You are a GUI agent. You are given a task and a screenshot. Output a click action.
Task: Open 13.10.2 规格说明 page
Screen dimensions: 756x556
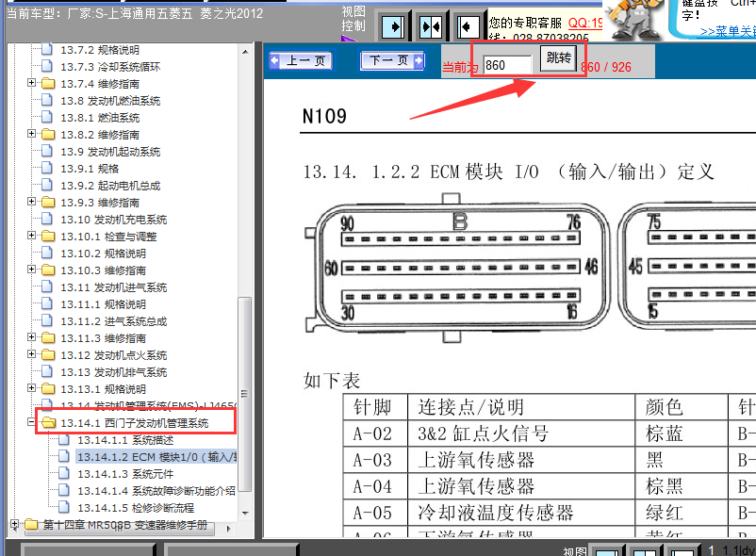[103, 253]
